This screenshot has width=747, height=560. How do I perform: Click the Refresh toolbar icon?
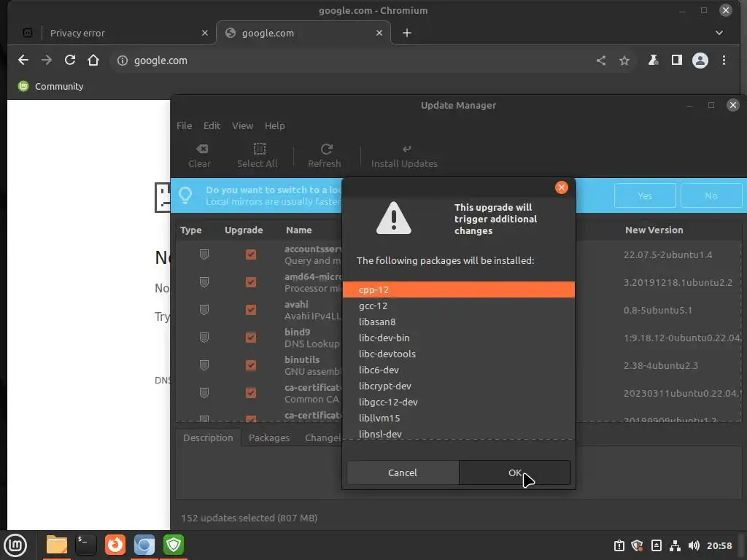click(325, 156)
